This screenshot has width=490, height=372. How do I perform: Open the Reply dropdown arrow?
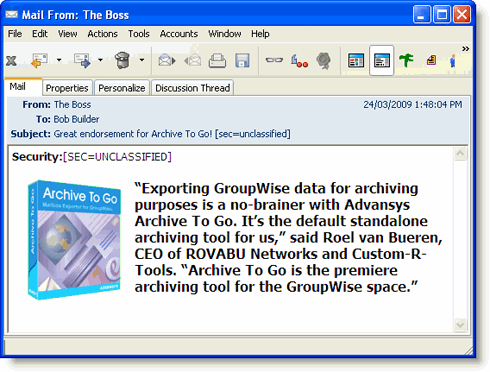[x=59, y=60]
